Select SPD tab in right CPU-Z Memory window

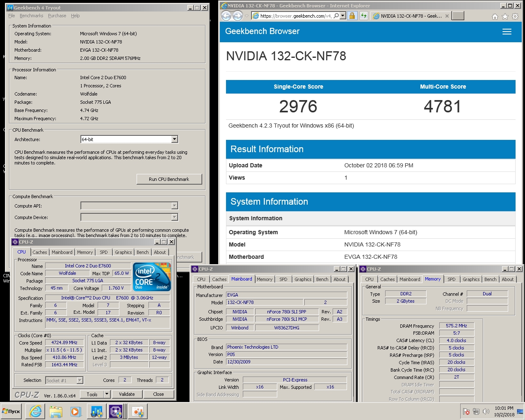[452, 279]
